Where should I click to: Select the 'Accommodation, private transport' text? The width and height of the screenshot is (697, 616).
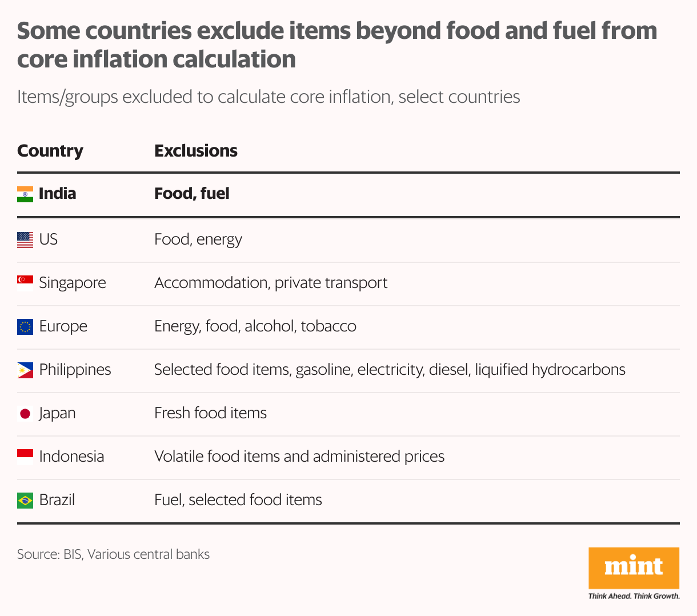tap(271, 283)
